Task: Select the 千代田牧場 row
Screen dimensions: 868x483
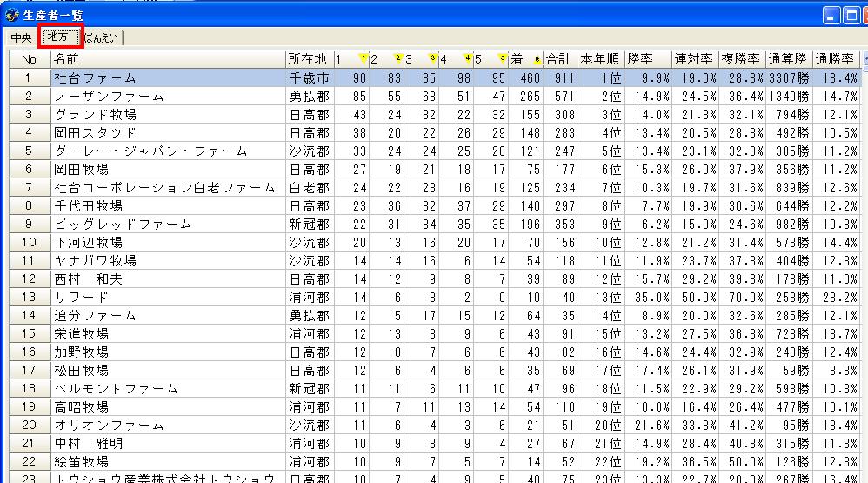Action: pyautogui.click(x=435, y=206)
